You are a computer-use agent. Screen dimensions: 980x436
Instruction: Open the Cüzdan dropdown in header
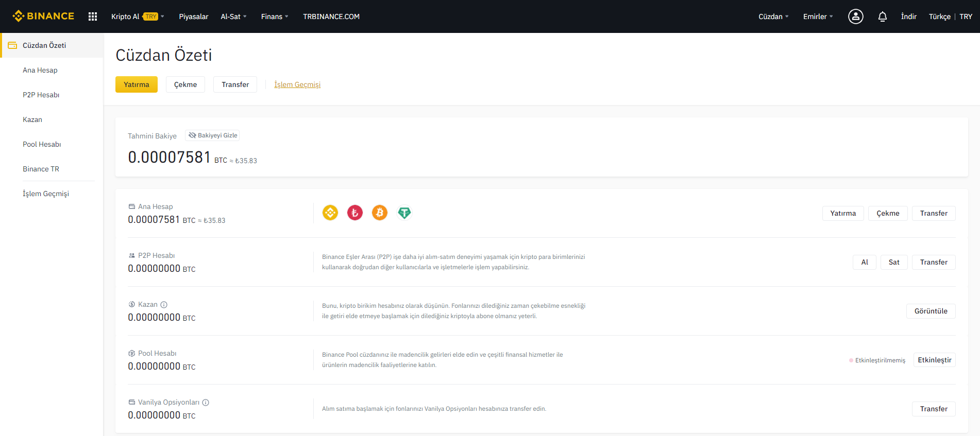coord(773,16)
